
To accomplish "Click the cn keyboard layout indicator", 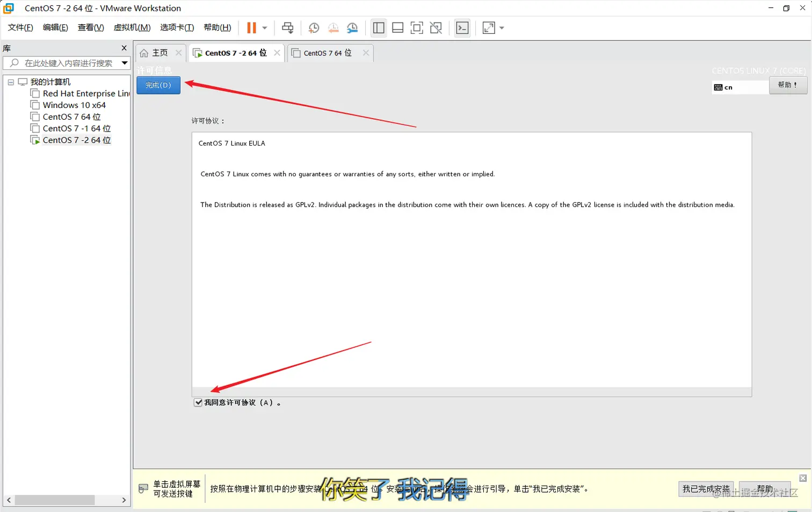I will (x=740, y=87).
